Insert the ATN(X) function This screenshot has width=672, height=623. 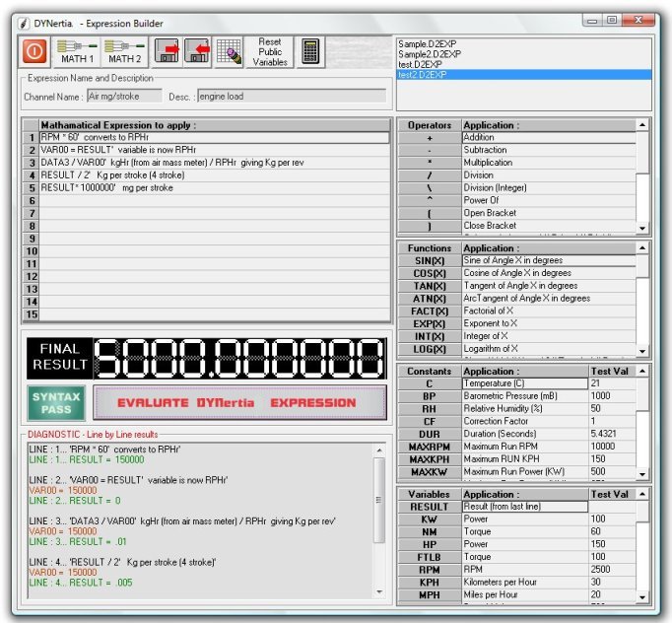click(430, 299)
